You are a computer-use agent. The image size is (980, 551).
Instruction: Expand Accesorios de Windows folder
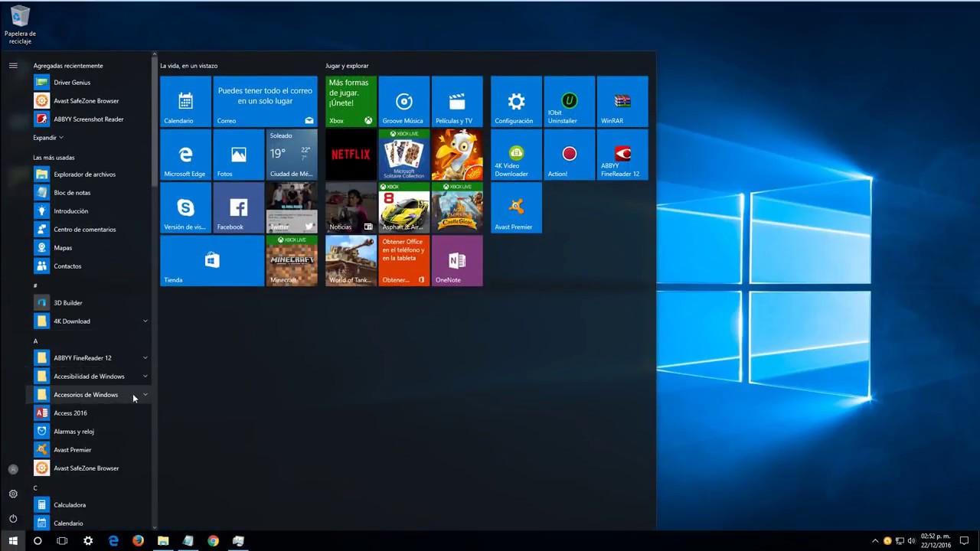tap(90, 395)
